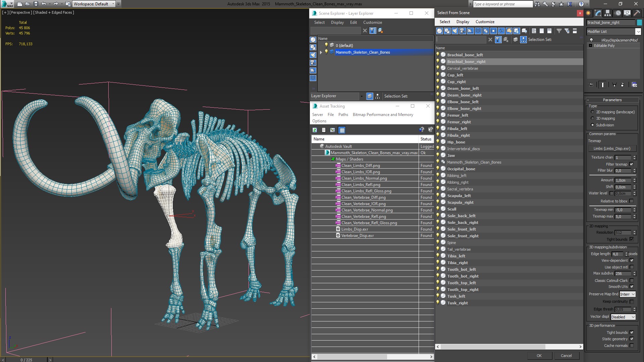Open the Utilities hammer tab
644x362 pixels.
tap(637, 13)
